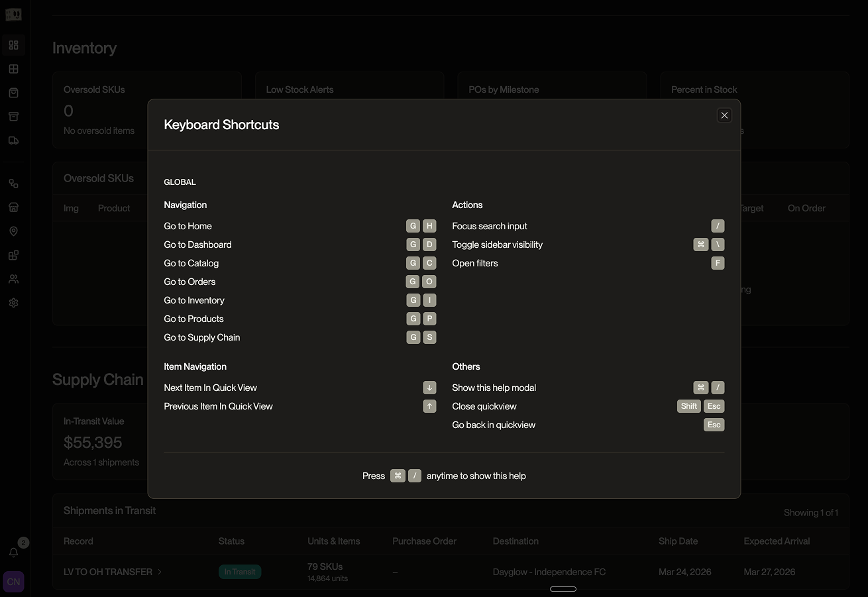Viewport: 868px width, 597px height.
Task: Click the app logo at top of sidebar
Action: [13, 15]
